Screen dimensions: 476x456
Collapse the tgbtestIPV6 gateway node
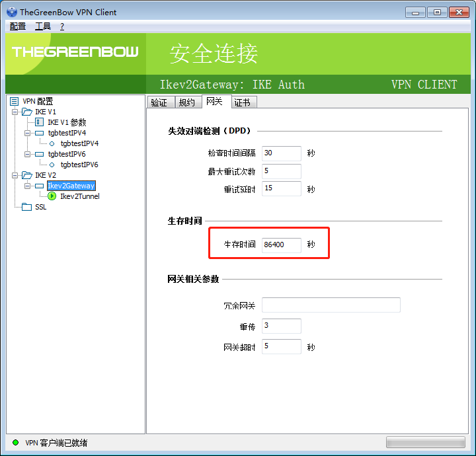pyautogui.click(x=27, y=155)
